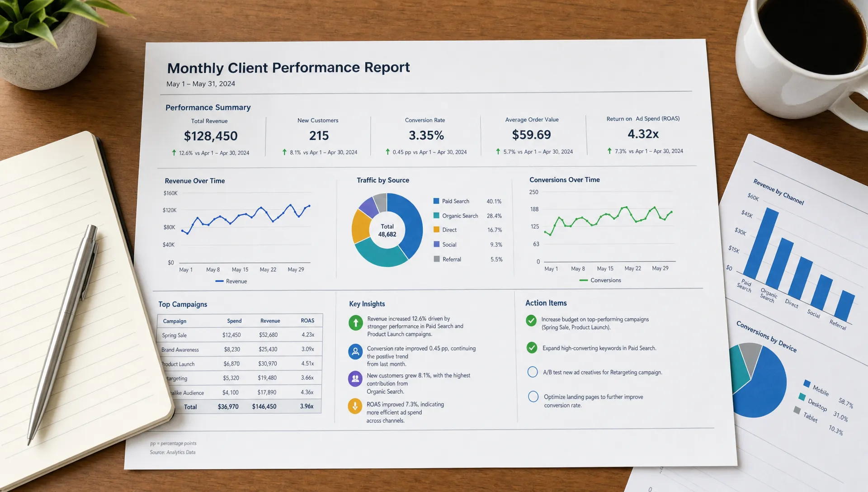The width and height of the screenshot is (868, 492).
Task: Click the purple people new customers icon
Action: pos(355,378)
